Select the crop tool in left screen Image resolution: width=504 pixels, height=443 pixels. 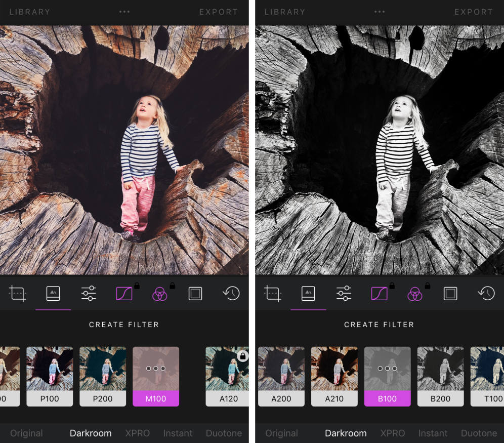pyautogui.click(x=18, y=293)
